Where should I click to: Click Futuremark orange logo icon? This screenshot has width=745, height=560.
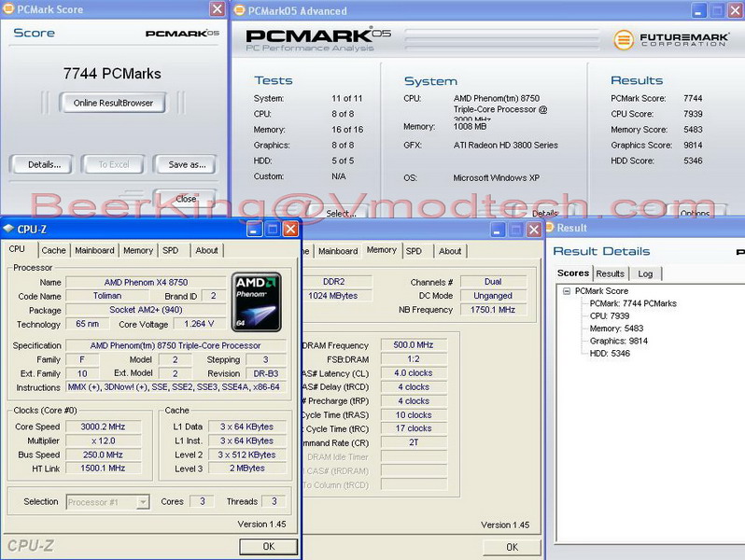pyautogui.click(x=624, y=39)
